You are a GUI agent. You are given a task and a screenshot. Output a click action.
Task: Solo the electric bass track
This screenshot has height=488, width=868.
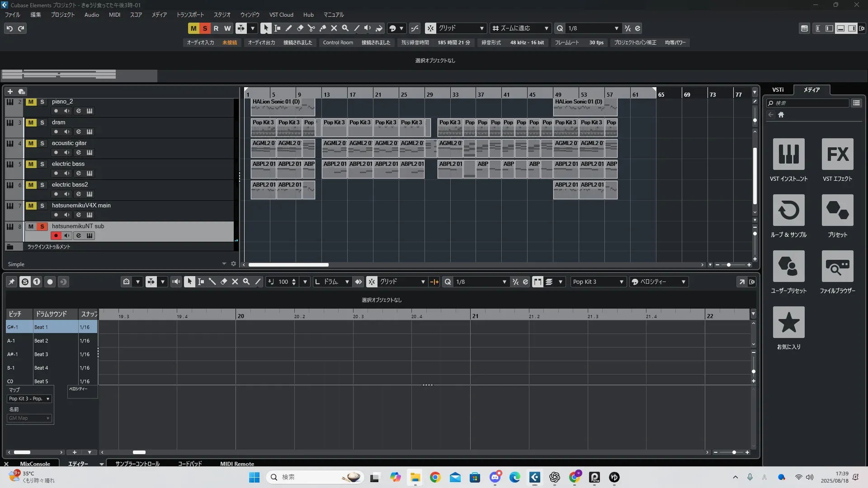42,164
